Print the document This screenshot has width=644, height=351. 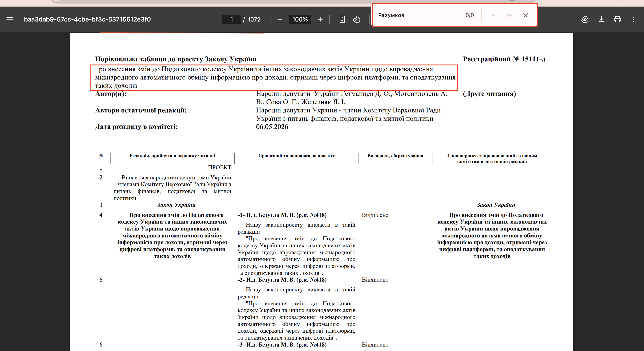[x=618, y=19]
